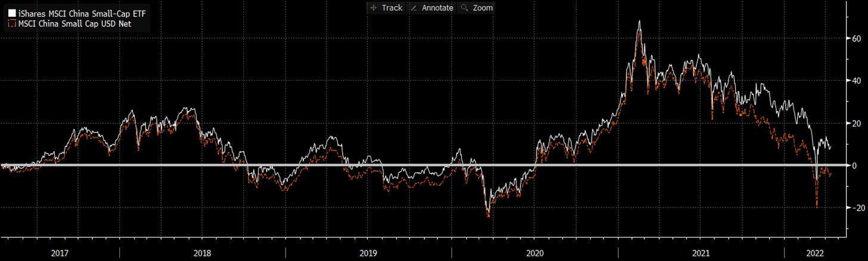
Task: Click the 2019 x-axis label
Action: 368,253
